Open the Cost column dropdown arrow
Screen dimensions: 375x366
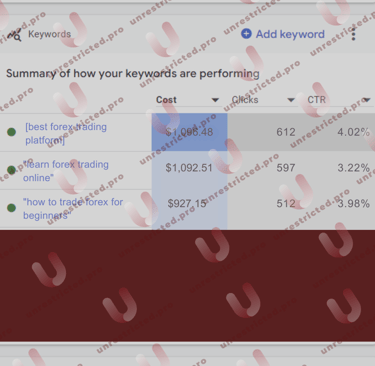point(215,100)
